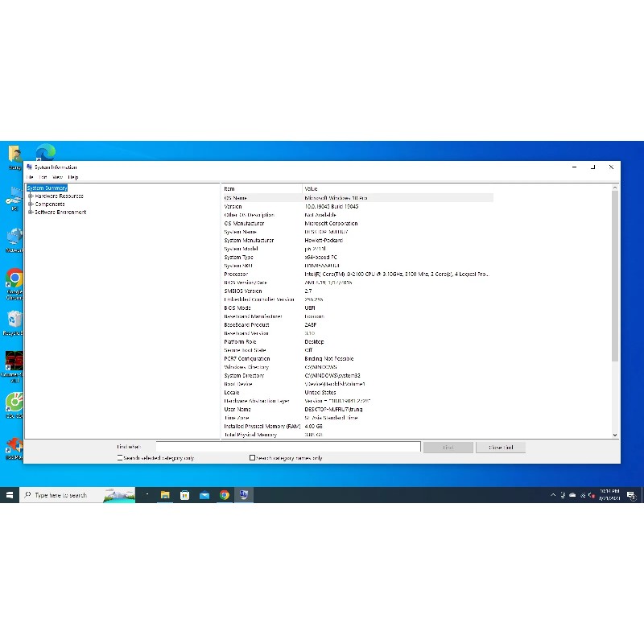Open File Explorer from the taskbar
This screenshot has height=644, width=644.
(165, 495)
